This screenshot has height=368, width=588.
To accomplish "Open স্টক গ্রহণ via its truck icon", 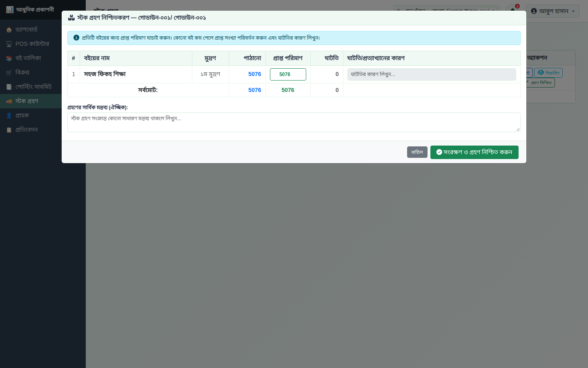I will click(9, 101).
